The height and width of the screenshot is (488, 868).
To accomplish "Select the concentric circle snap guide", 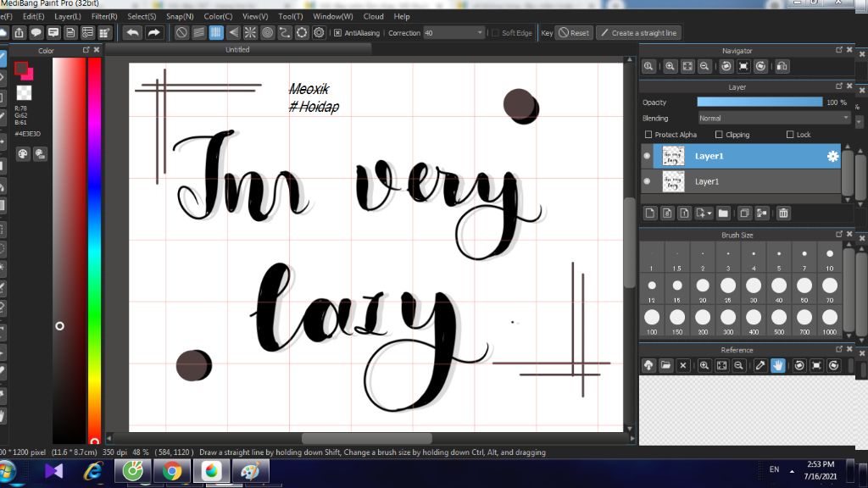I will tap(267, 33).
